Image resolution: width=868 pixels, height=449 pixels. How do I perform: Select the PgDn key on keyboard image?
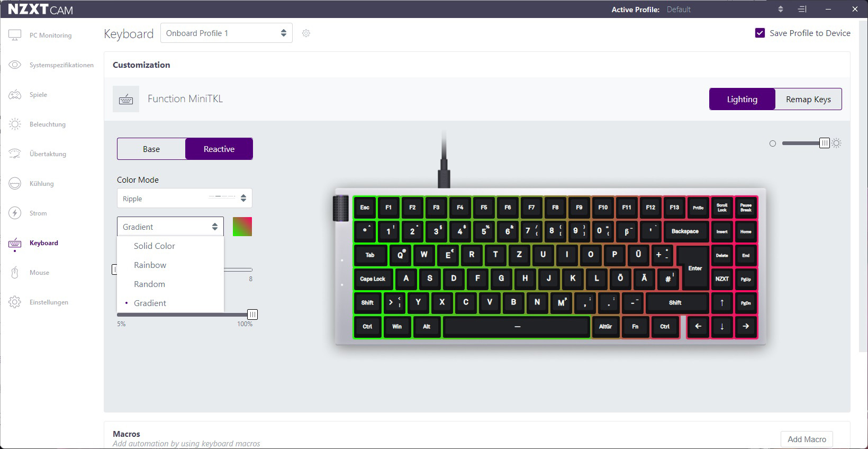coord(746,302)
